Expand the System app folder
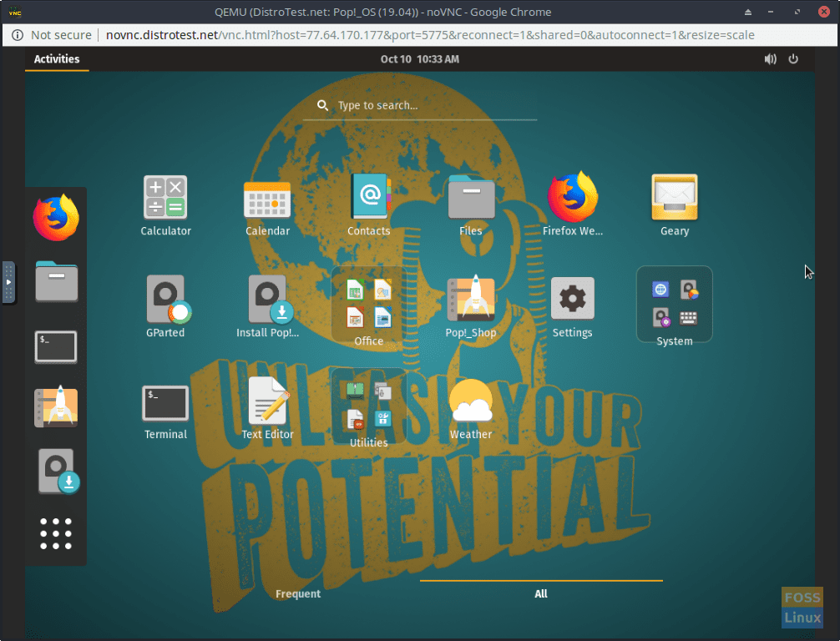Image resolution: width=840 pixels, height=641 pixels. pyautogui.click(x=675, y=307)
